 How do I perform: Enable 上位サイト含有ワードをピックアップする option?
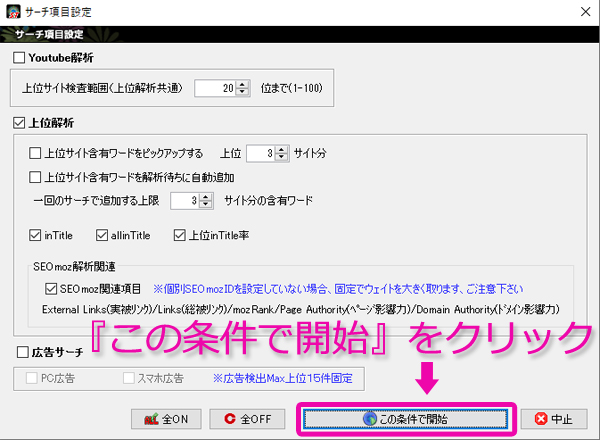coord(36,154)
